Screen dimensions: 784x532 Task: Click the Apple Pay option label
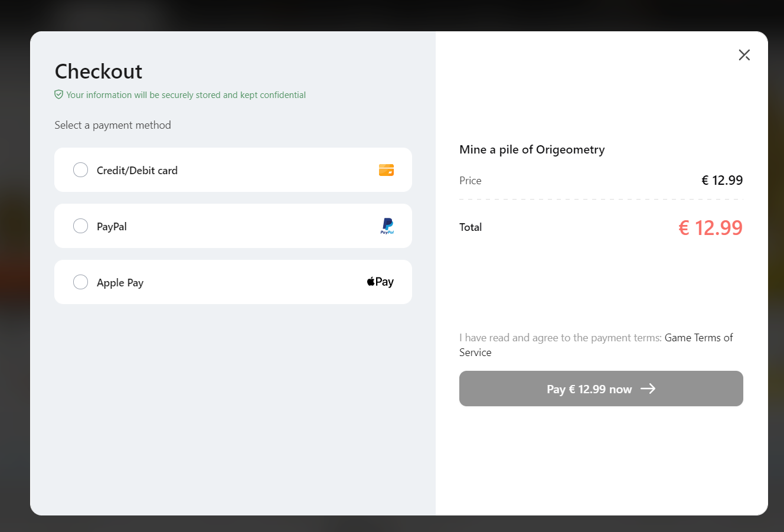click(x=120, y=283)
